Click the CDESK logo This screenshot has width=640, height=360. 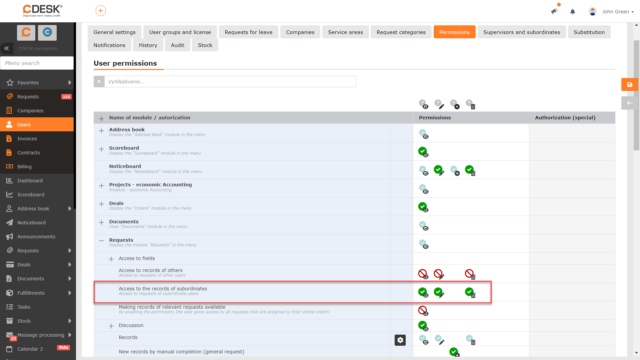[x=42, y=10]
